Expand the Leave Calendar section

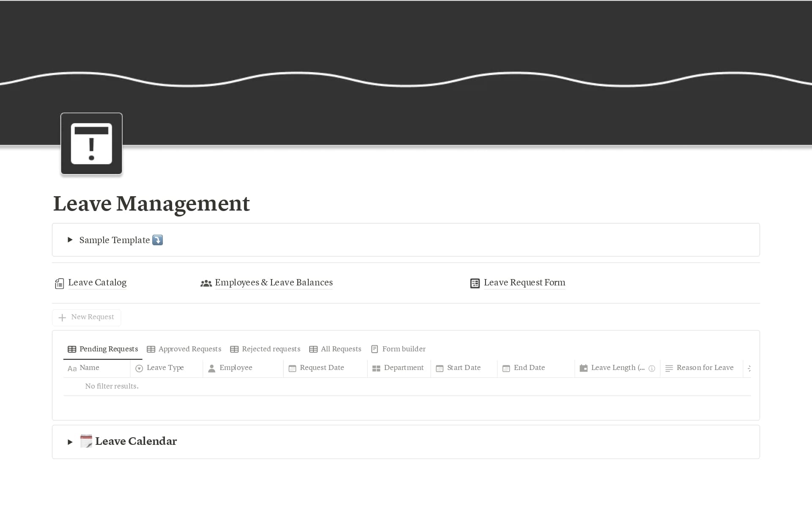pyautogui.click(x=70, y=441)
